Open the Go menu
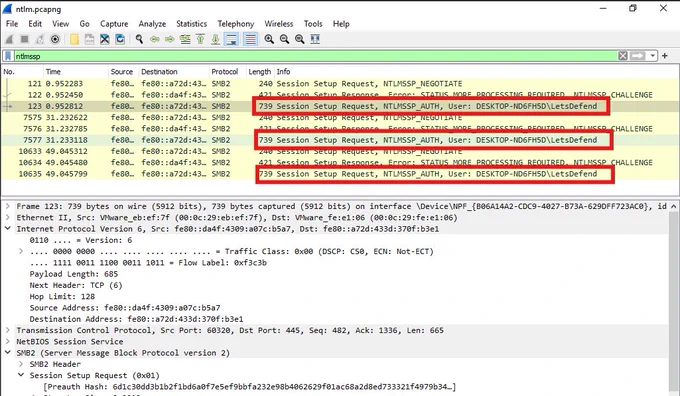The height and width of the screenshot is (396, 680). (x=85, y=24)
